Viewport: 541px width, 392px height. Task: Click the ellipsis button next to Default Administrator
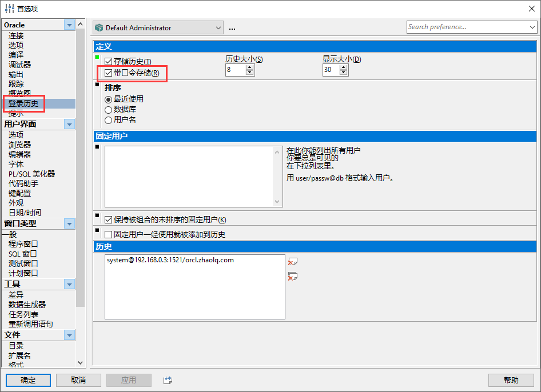[x=232, y=28]
